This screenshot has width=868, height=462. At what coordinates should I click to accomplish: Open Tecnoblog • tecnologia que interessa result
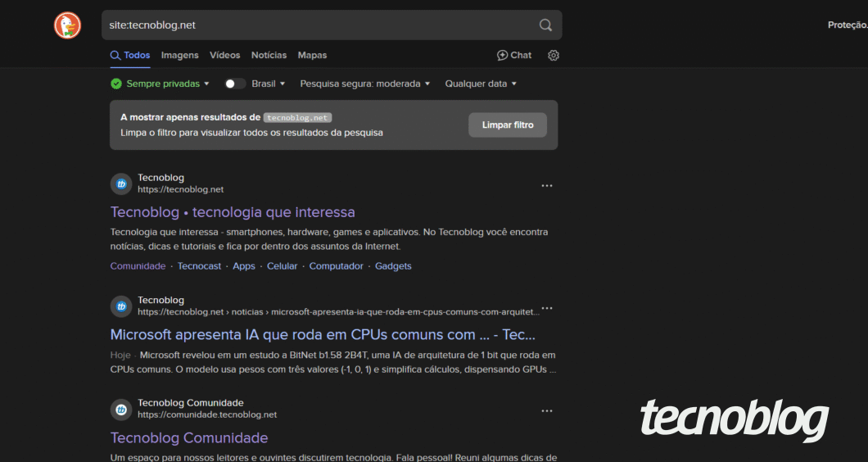pyautogui.click(x=233, y=212)
